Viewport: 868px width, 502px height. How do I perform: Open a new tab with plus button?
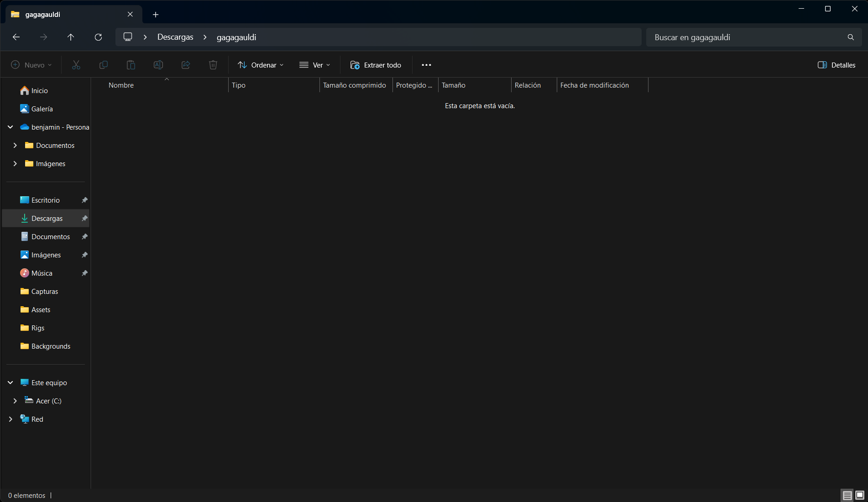click(156, 15)
